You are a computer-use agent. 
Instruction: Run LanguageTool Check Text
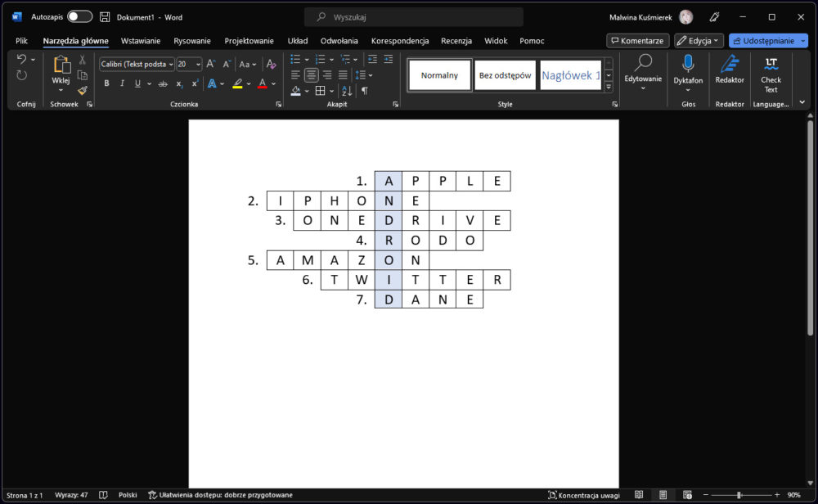coord(771,74)
